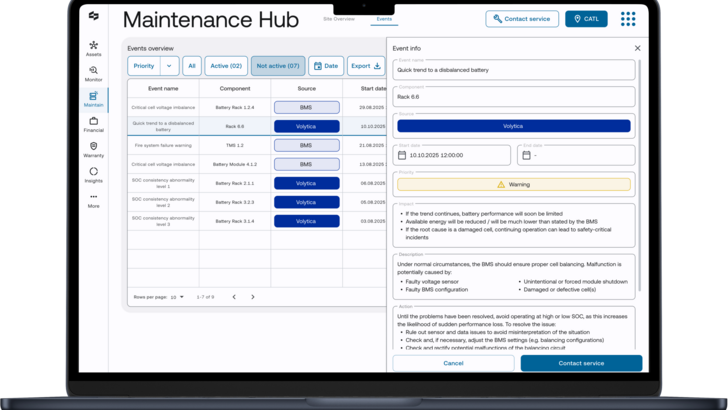Filter events by Active (02)
The image size is (728, 410).
coord(226,66)
